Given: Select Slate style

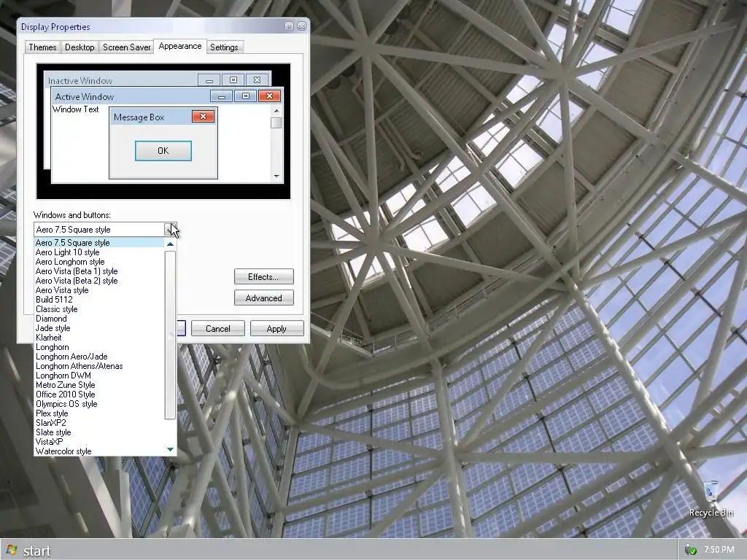Looking at the screenshot, I should click(x=99, y=432).
